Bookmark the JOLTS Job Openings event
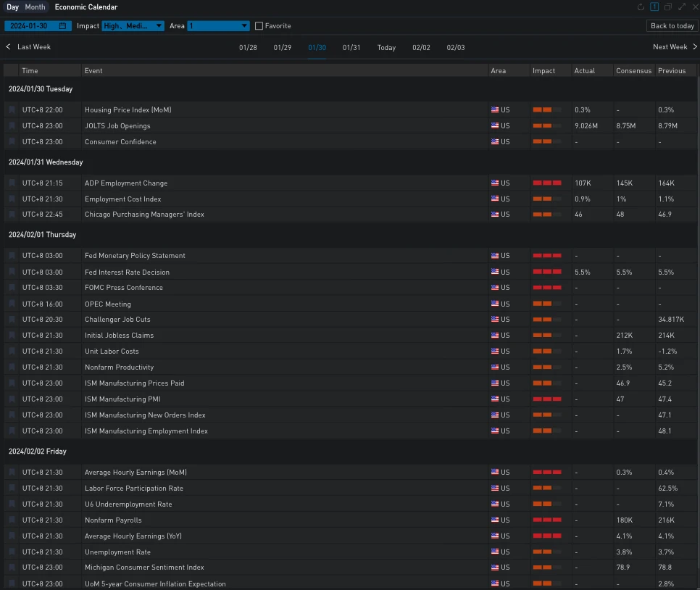 (x=12, y=126)
